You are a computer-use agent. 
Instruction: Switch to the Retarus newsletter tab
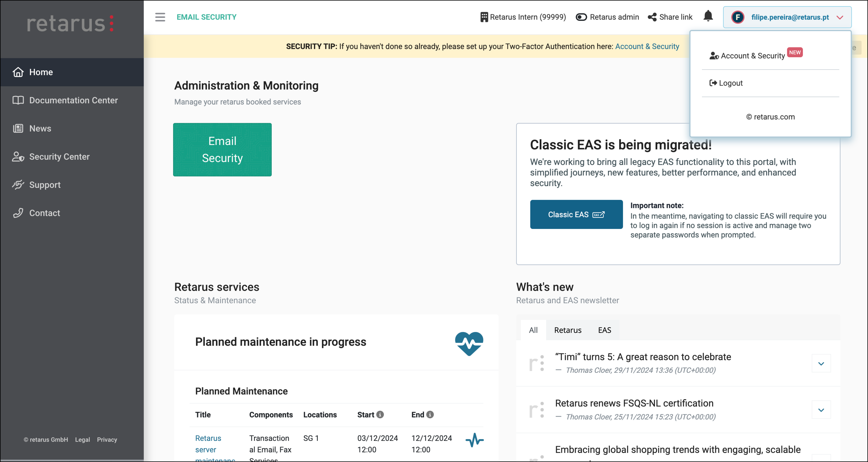(568, 330)
